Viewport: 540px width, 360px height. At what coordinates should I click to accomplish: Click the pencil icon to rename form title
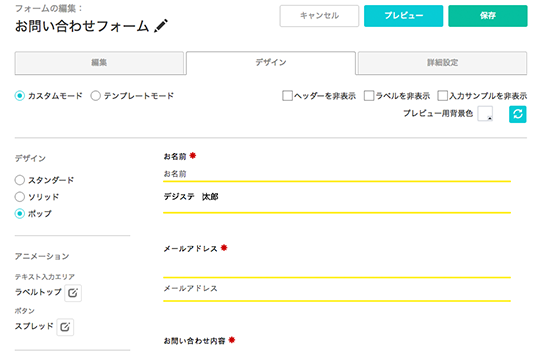pyautogui.click(x=161, y=26)
